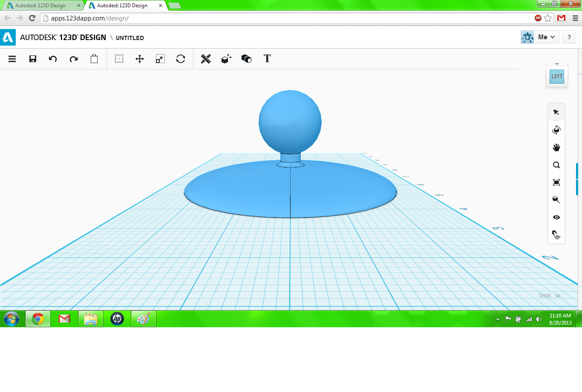Bookmark the page with the star
The height and width of the screenshot is (392, 582).
point(548,18)
